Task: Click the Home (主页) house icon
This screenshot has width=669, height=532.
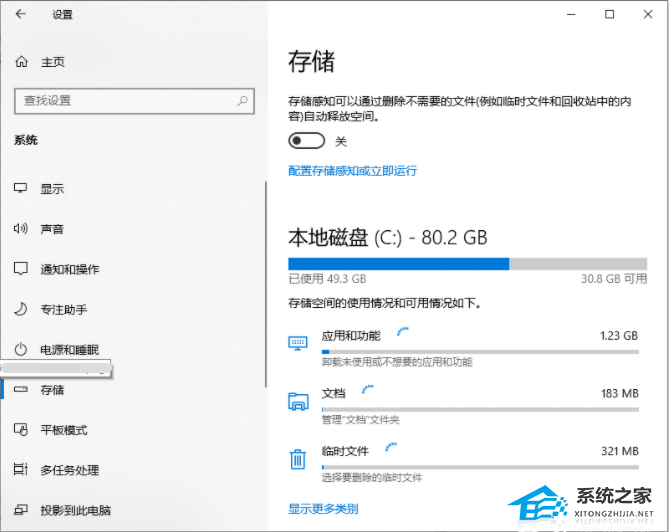Action: 21,62
